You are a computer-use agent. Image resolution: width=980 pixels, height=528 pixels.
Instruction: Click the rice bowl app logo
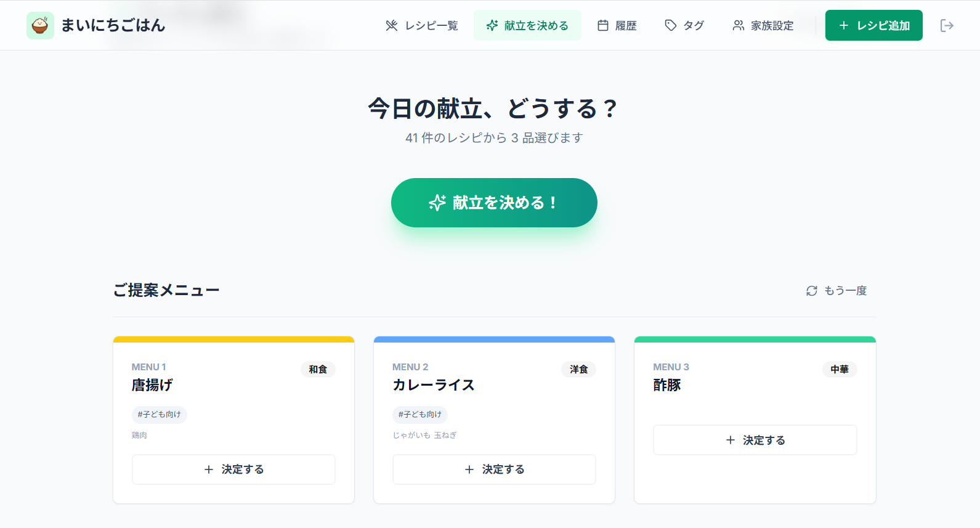click(x=40, y=25)
